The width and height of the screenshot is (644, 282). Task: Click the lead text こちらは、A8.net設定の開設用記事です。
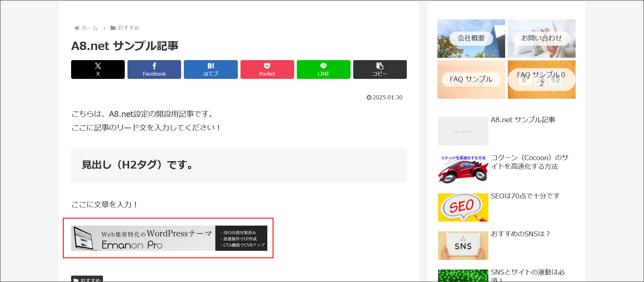coord(143,114)
